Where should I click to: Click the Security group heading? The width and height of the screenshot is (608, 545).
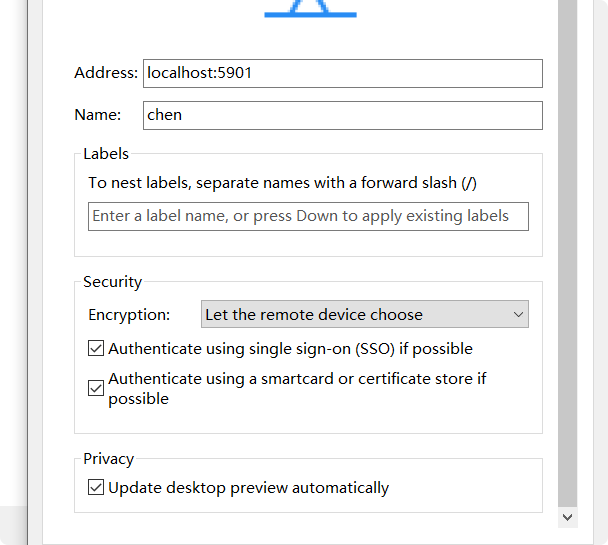(x=112, y=282)
